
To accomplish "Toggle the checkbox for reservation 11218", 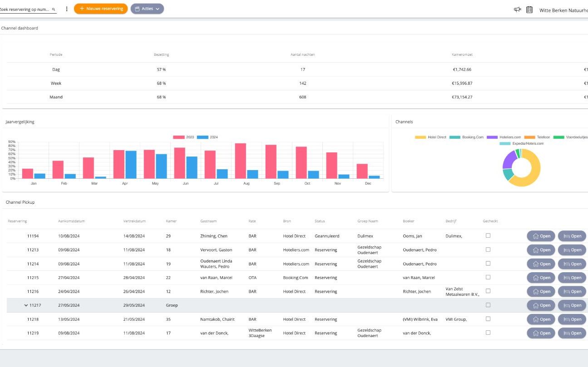I will (488, 319).
